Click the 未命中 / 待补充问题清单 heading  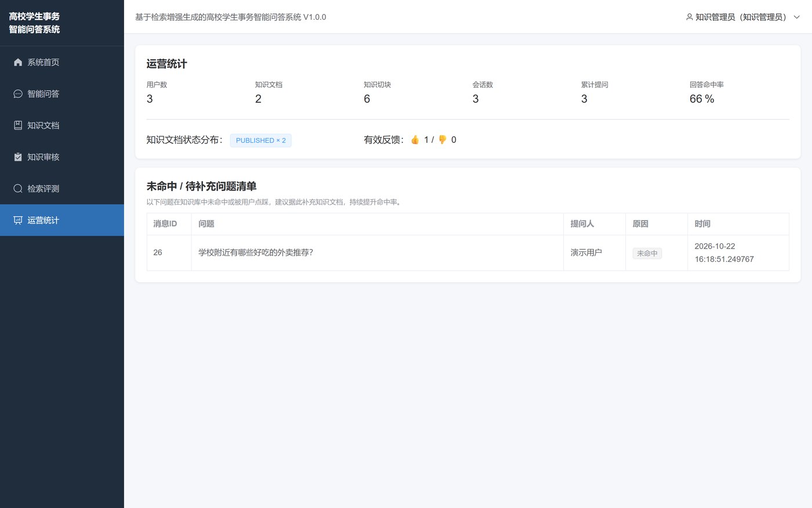click(x=201, y=186)
